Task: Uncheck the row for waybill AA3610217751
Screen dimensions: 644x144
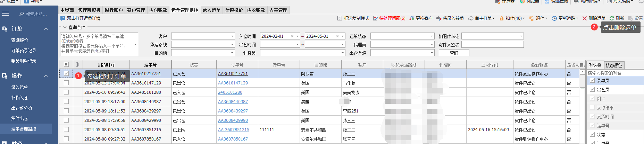Action: [x=66, y=74]
